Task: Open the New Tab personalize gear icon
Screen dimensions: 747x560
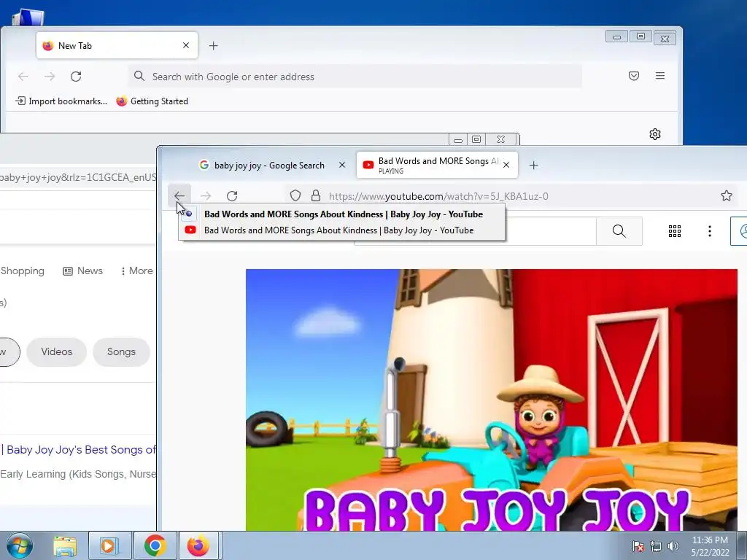Action: coord(655,134)
